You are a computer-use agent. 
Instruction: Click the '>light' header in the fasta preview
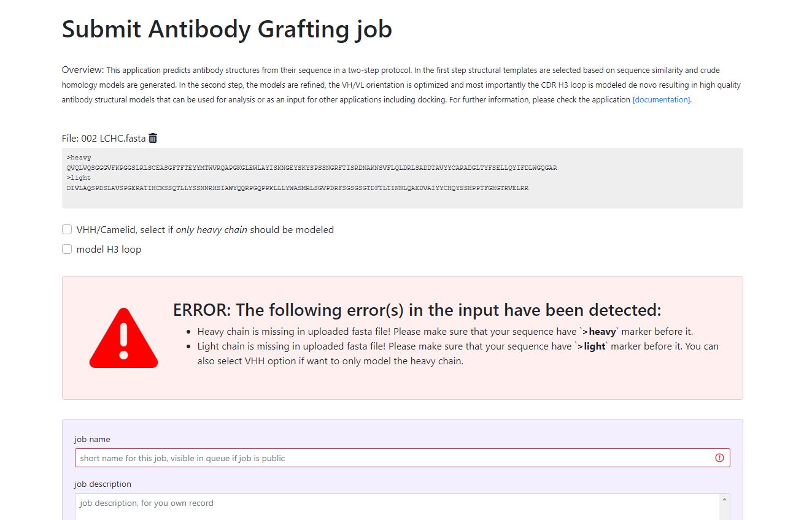point(79,178)
